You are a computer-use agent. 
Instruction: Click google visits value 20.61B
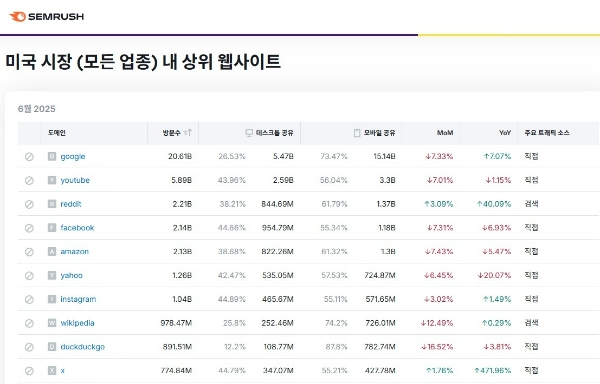tap(180, 156)
